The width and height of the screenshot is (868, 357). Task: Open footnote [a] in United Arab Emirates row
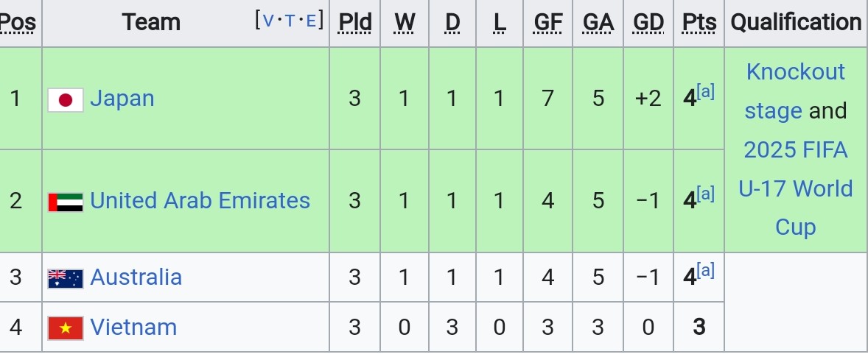[705, 194]
